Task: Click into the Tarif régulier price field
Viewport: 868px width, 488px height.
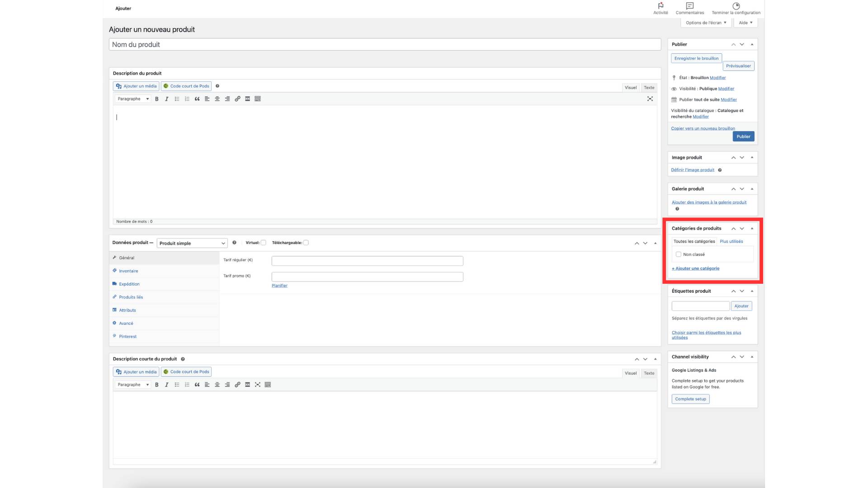Action: pyautogui.click(x=367, y=261)
